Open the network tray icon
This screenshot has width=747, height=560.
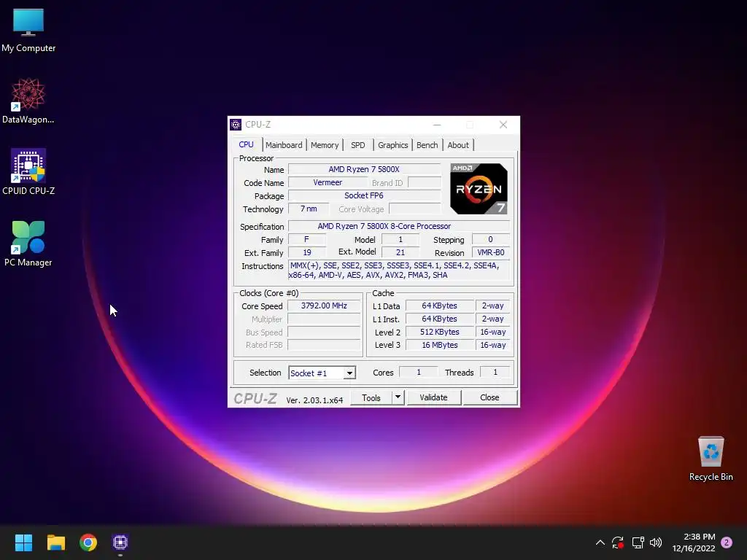638,542
